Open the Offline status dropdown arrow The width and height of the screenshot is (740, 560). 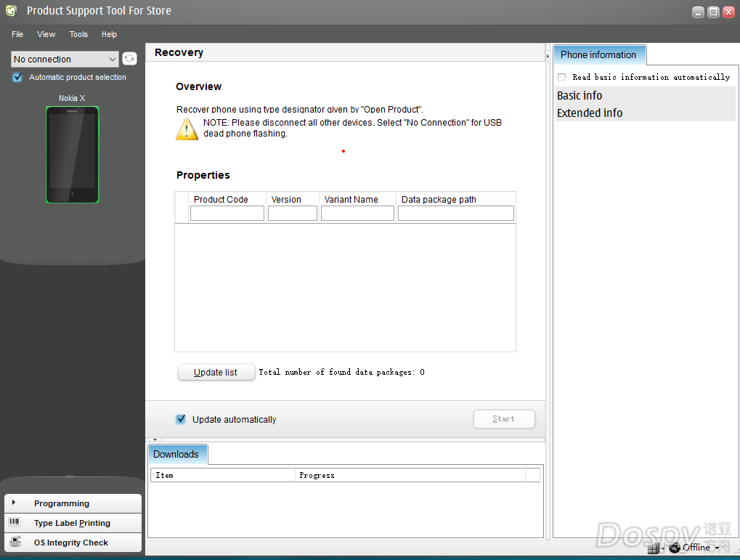717,548
